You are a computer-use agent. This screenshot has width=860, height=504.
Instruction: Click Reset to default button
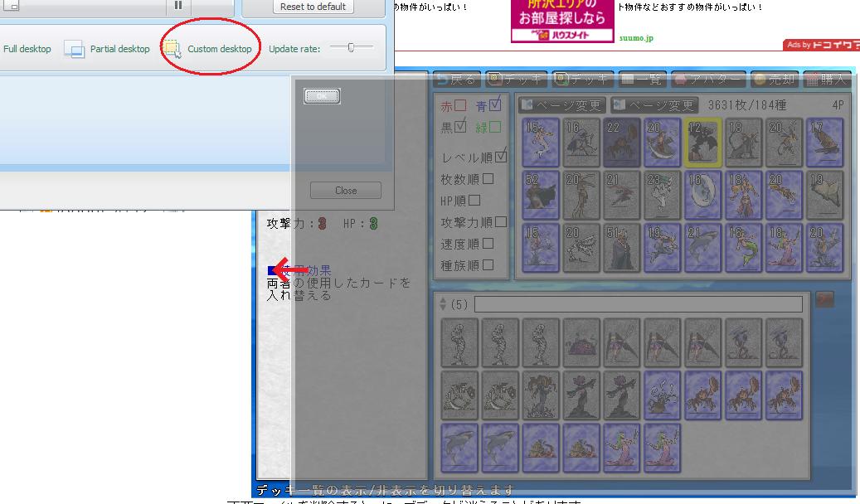[x=312, y=7]
